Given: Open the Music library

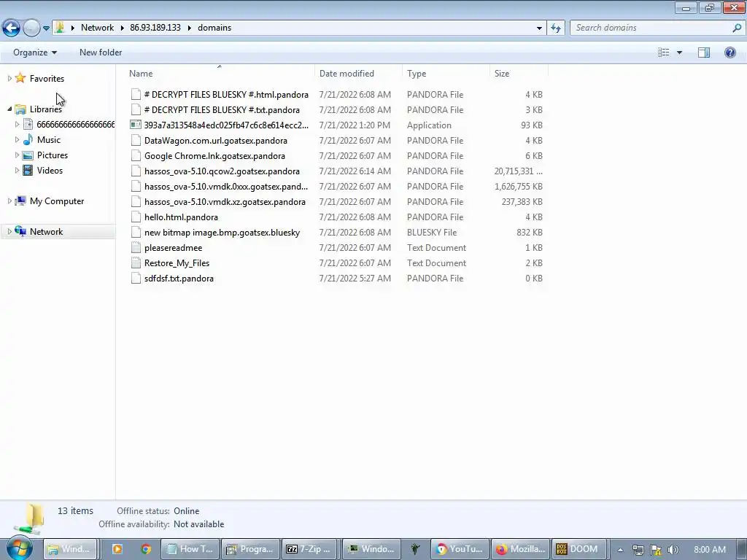Looking at the screenshot, I should 49,140.
